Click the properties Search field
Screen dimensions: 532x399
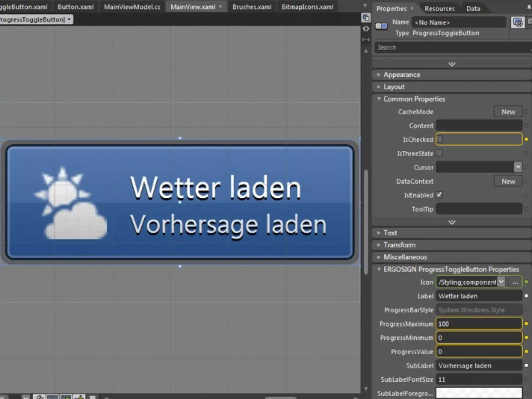click(452, 48)
